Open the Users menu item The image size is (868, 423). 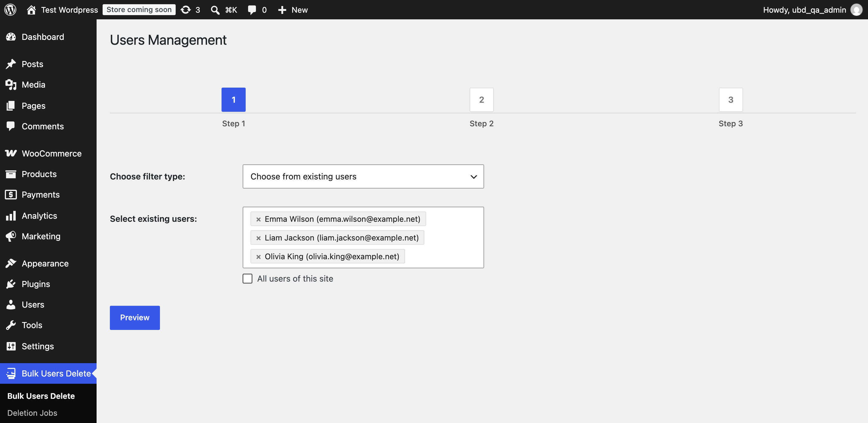click(48, 305)
